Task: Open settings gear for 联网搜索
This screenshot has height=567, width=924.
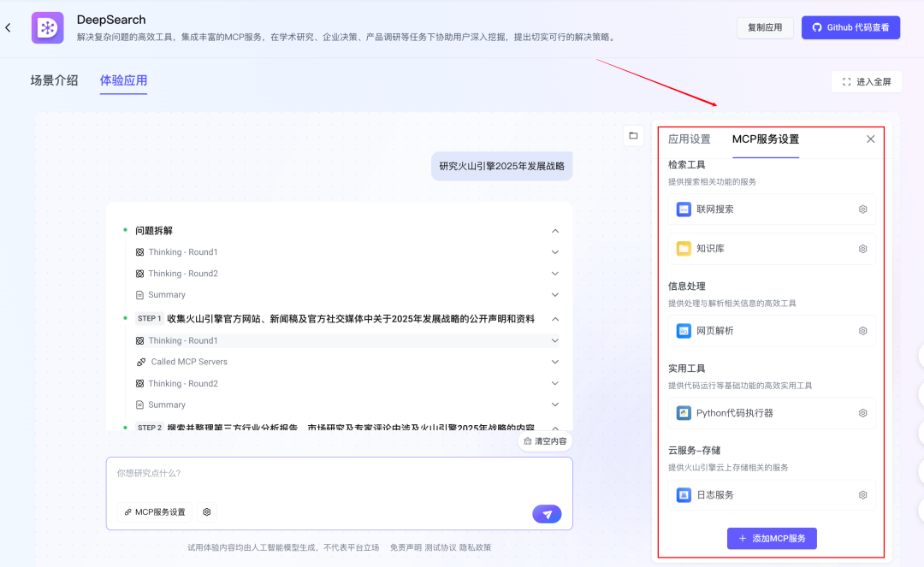Action: pyautogui.click(x=862, y=210)
